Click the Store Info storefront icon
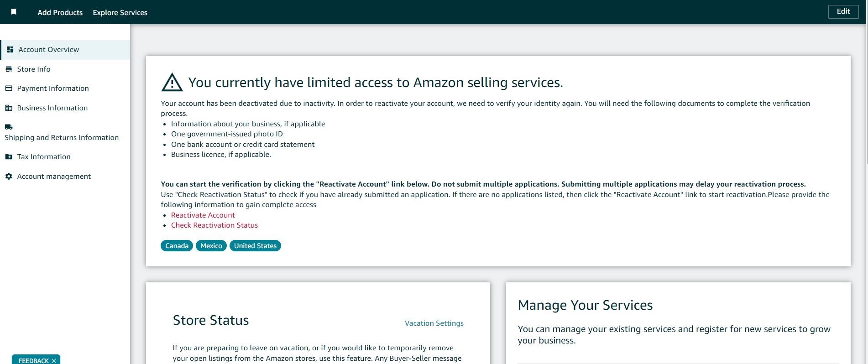Viewport: 868px width, 364px height. [x=9, y=69]
